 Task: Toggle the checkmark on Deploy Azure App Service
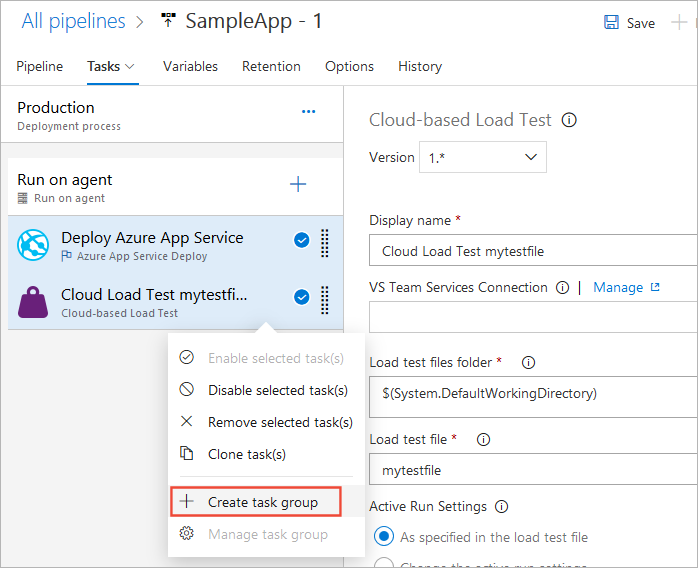[x=301, y=240]
